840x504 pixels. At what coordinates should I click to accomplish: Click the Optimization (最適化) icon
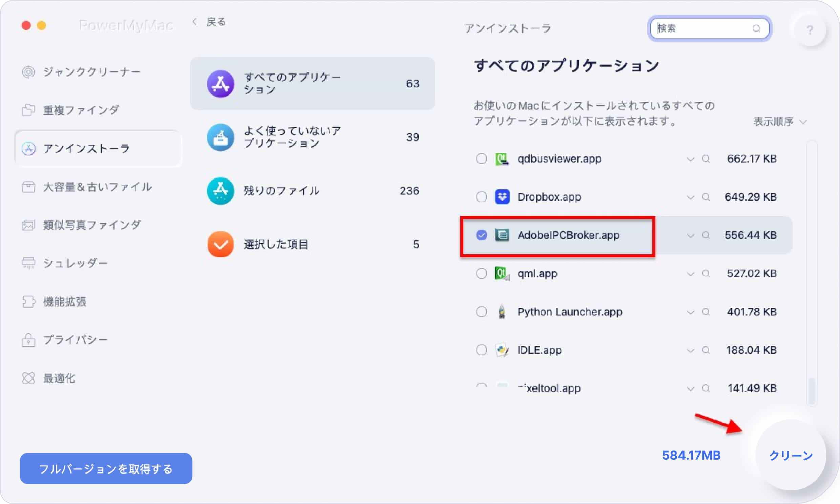28,378
